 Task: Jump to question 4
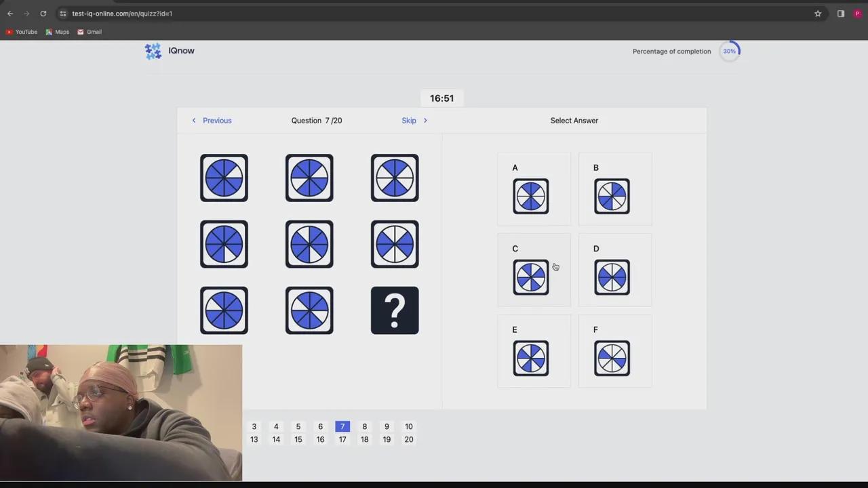[x=276, y=426]
